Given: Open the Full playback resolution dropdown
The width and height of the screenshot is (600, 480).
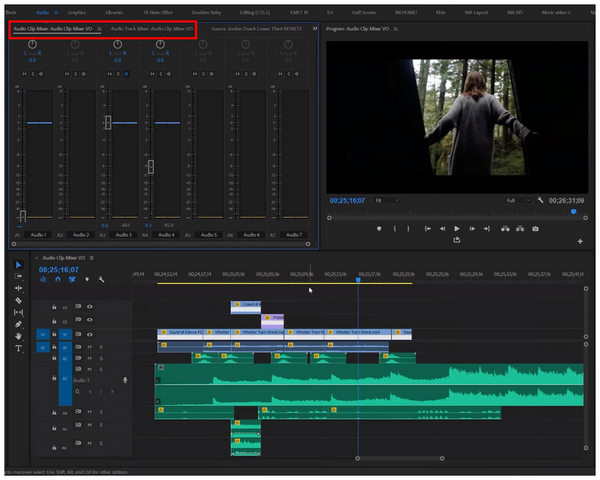Looking at the screenshot, I should coord(517,200).
